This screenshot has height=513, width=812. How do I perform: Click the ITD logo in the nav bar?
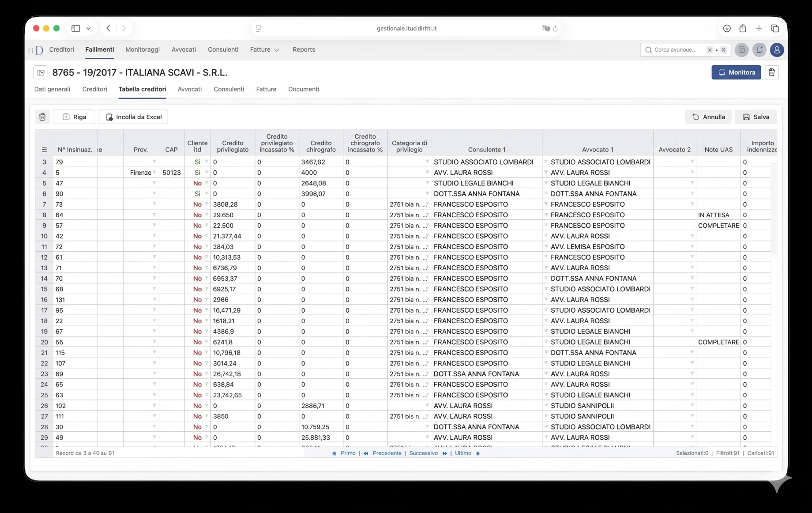point(36,50)
